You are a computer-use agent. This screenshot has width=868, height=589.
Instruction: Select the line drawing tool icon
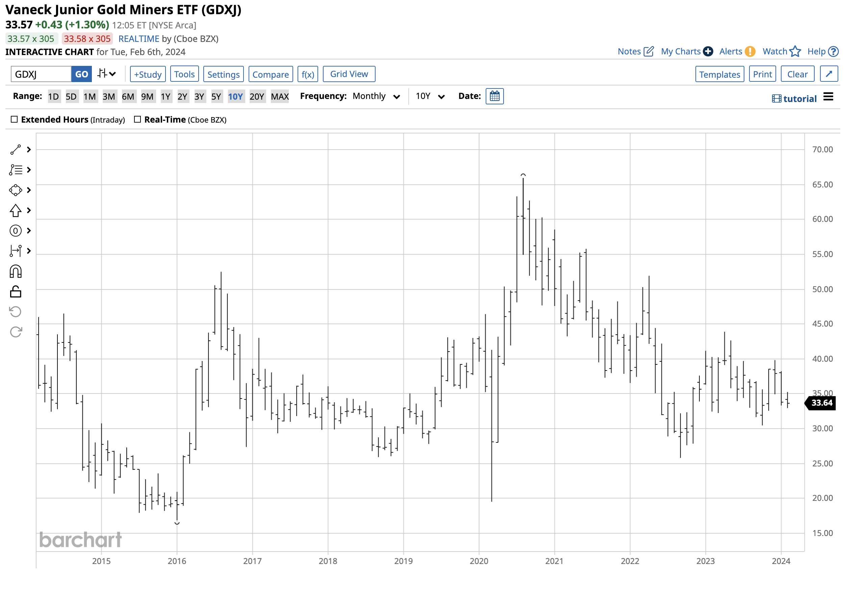(x=15, y=150)
